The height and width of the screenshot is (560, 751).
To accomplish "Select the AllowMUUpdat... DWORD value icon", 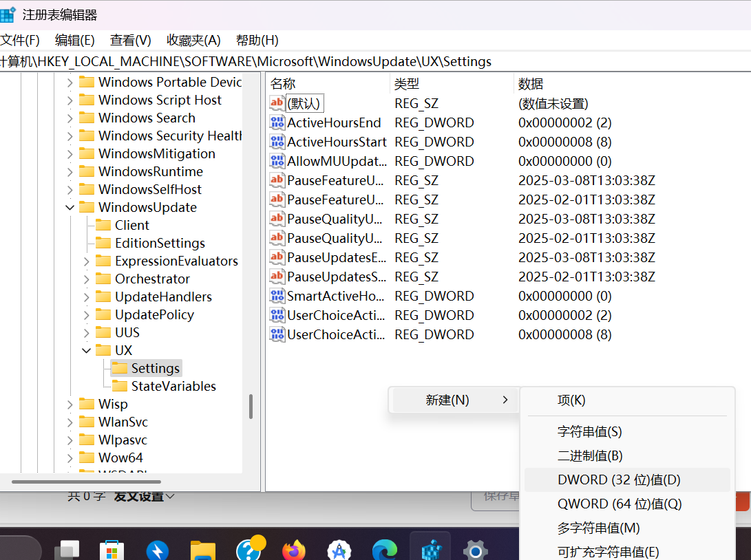I will pyautogui.click(x=277, y=161).
